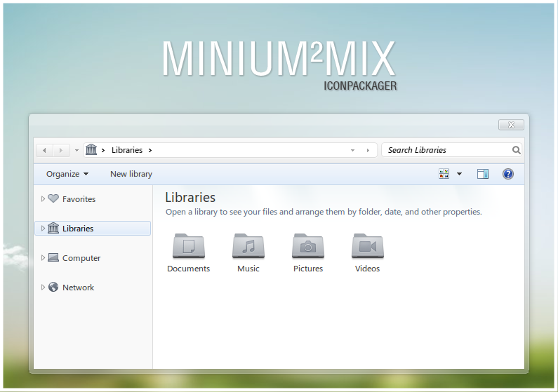This screenshot has width=558, height=392.
Task: Select Favorites in the navigation pane
Action: [79, 199]
